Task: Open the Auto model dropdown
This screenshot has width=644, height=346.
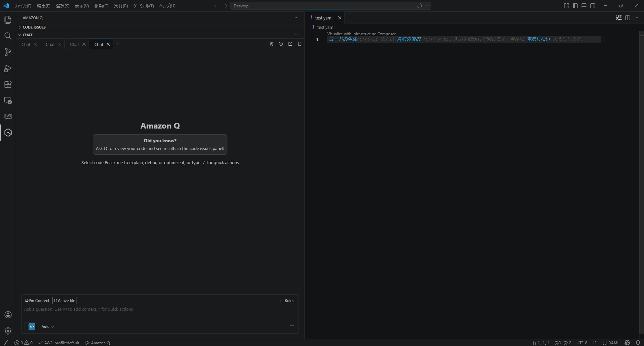Action: (48, 327)
